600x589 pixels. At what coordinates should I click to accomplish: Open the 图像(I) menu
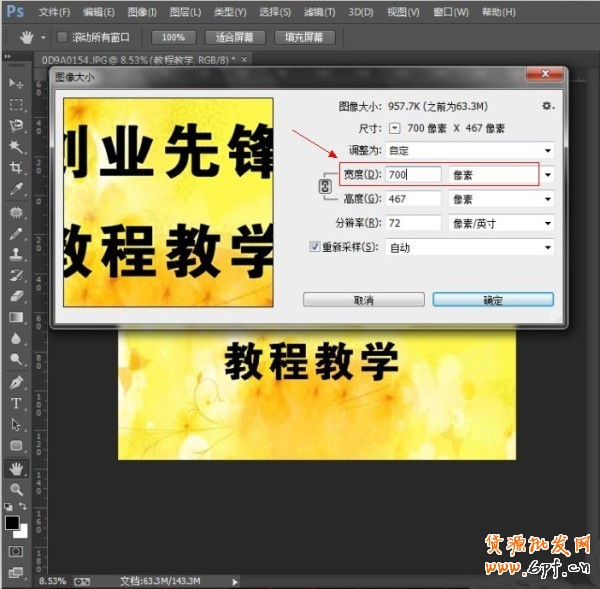(142, 12)
